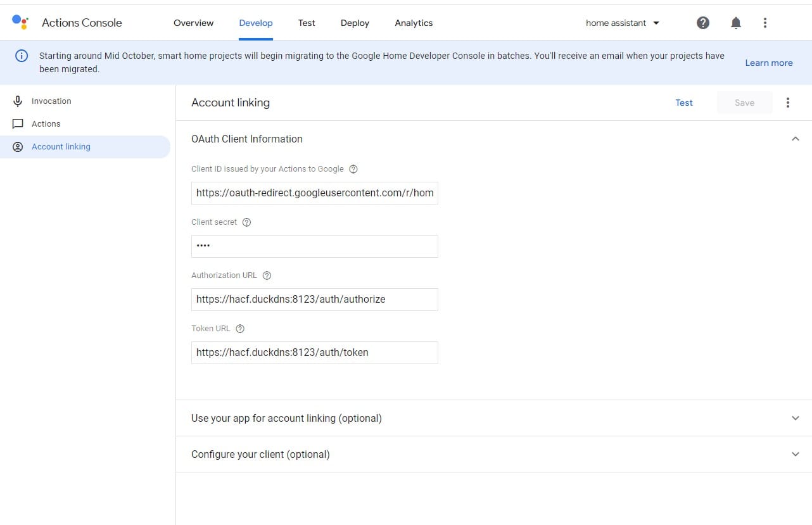This screenshot has height=525, width=812.
Task: Focus the Token URL input field
Action: 315,353
